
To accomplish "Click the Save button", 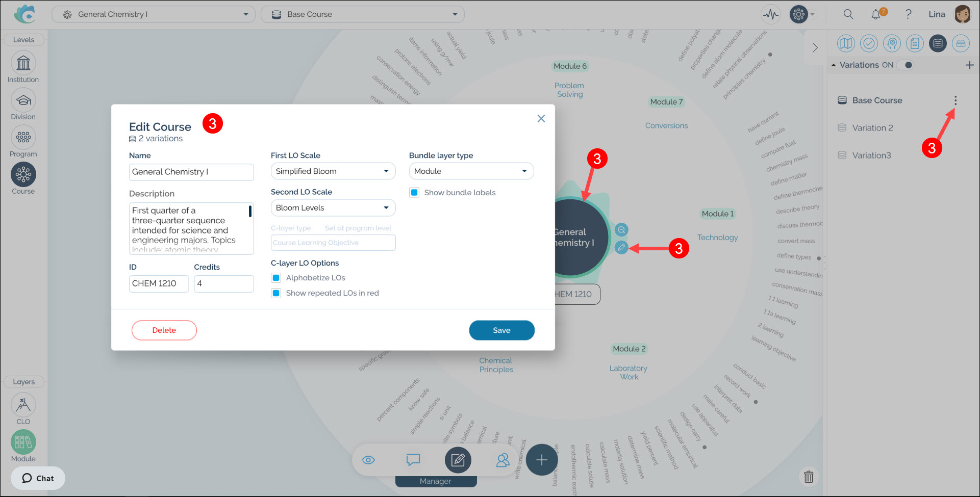I will pyautogui.click(x=501, y=330).
